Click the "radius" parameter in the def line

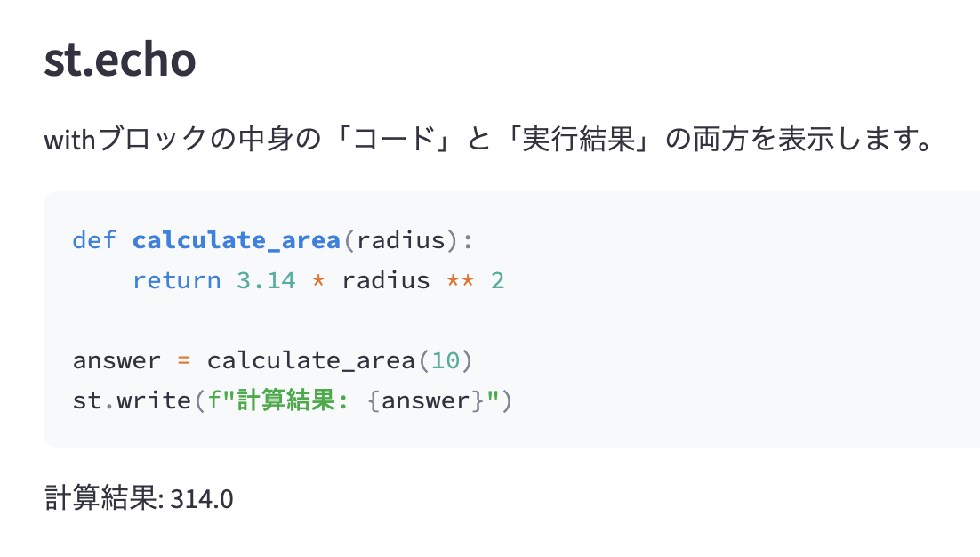(x=399, y=240)
